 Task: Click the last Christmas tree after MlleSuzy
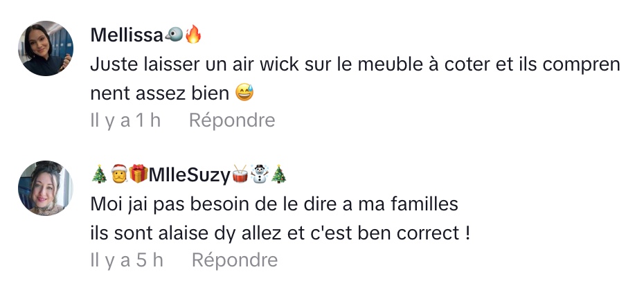tap(278, 174)
